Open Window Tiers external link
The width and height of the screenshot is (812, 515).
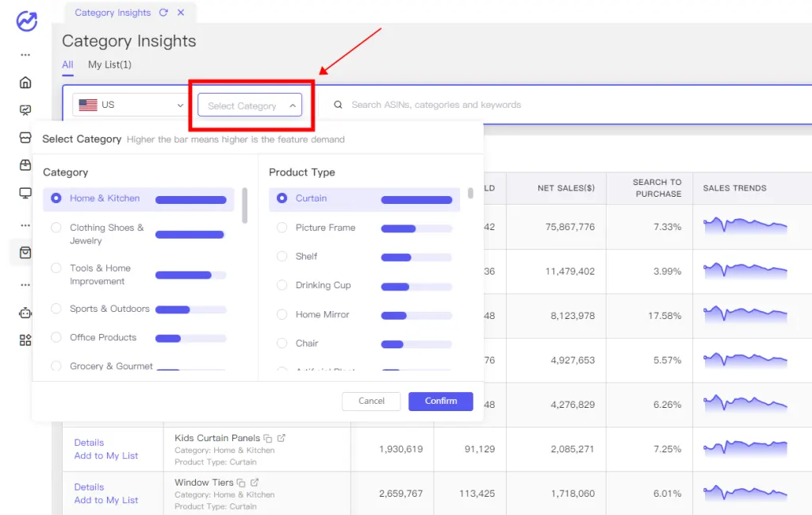point(255,482)
